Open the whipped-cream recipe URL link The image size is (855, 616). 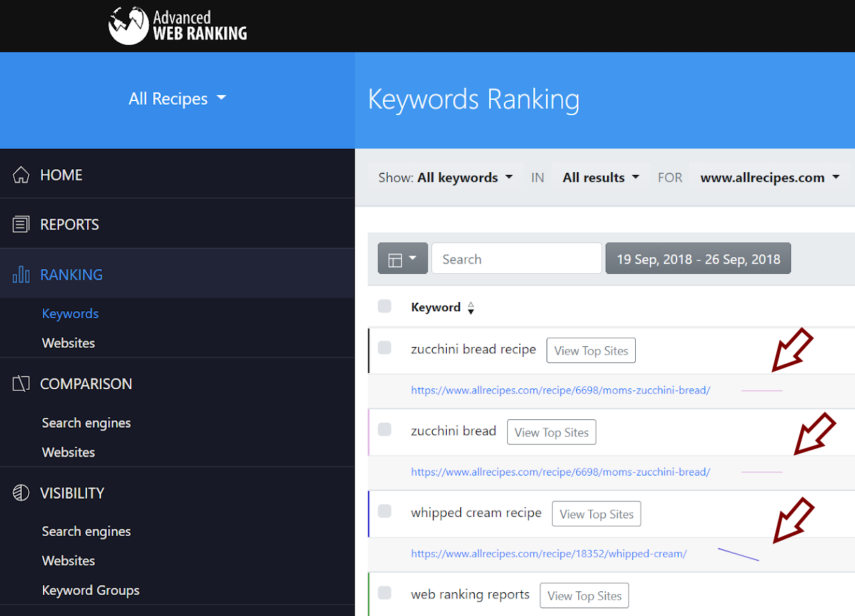click(549, 553)
